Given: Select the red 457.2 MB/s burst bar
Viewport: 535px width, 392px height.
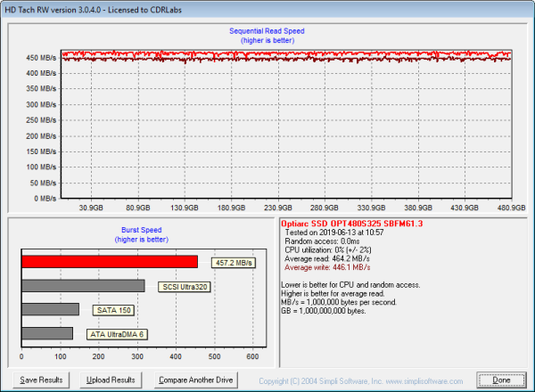Looking at the screenshot, I should pos(110,262).
